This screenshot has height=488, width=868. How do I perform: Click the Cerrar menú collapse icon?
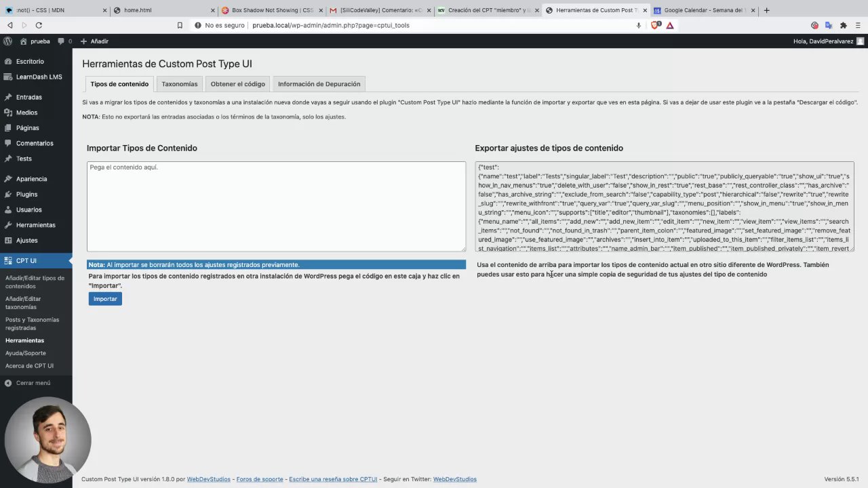coord(8,383)
